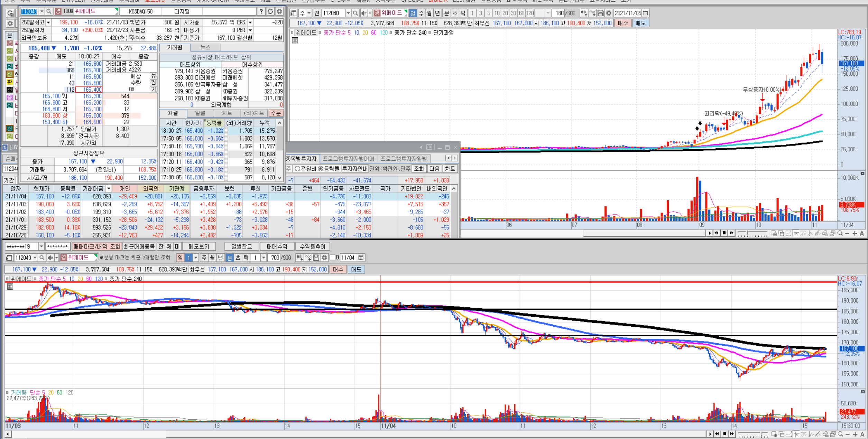868x439 pixels.
Task: Click the layout icon left of minute chart code 112040
Action: click(x=9, y=258)
